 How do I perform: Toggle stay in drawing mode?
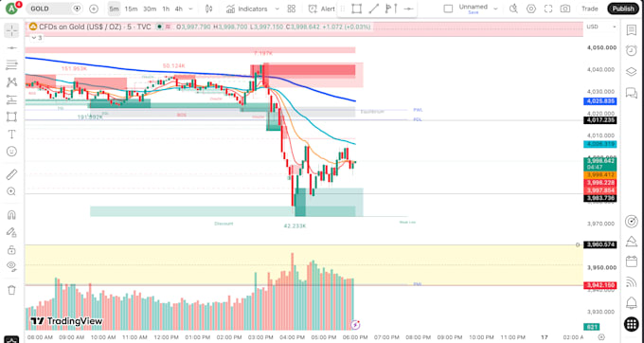click(11, 232)
